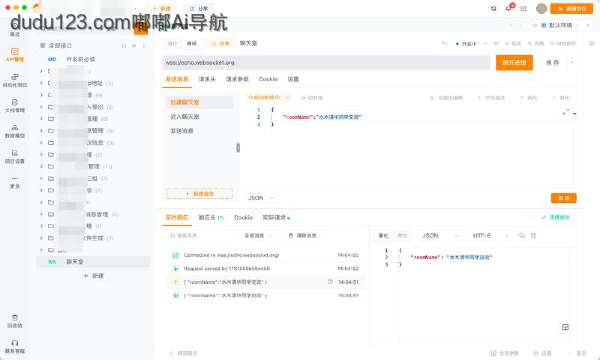Image resolution: width=600 pixels, height=360 pixels.
Task: Copy the sent roomName message row
Action: 330,282
